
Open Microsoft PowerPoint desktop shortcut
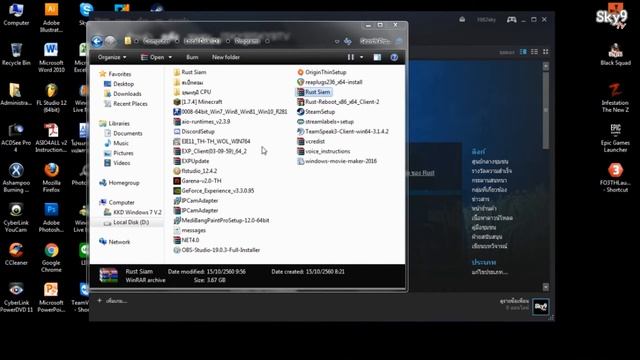click(x=51, y=297)
